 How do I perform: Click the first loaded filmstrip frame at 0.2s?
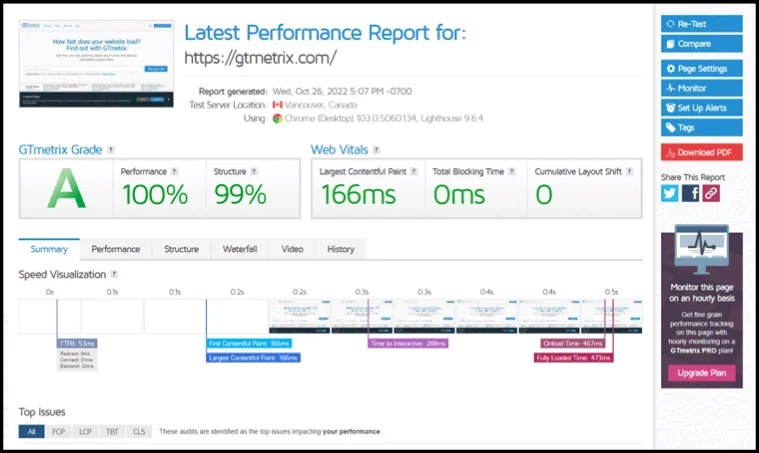(x=300, y=317)
